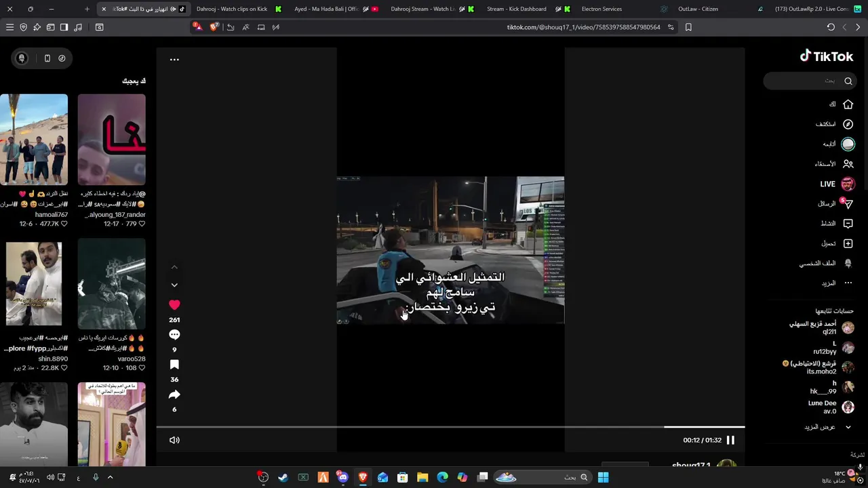Toggle the browser sidebar panel icon

(x=64, y=27)
